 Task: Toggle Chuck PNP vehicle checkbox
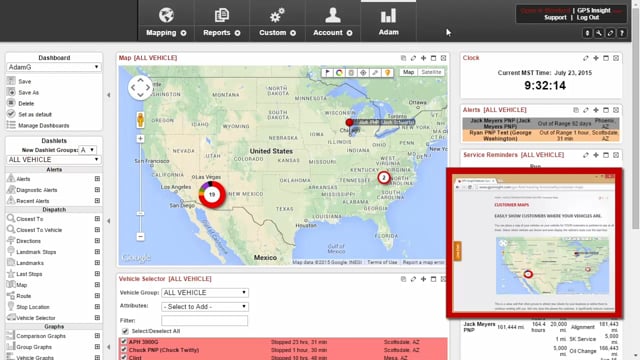124,350
